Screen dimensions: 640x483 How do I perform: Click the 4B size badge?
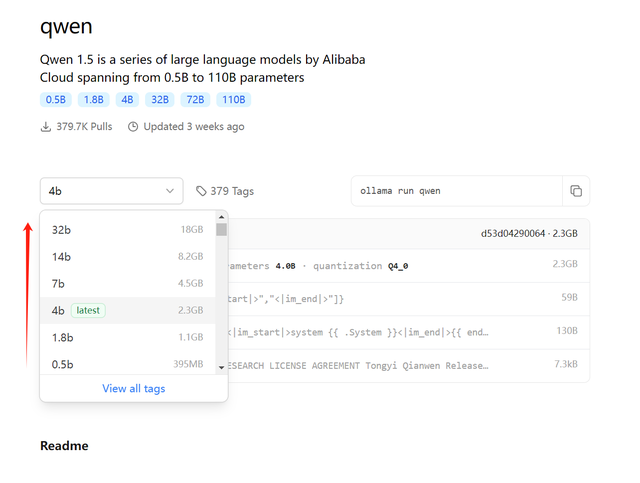(127, 100)
